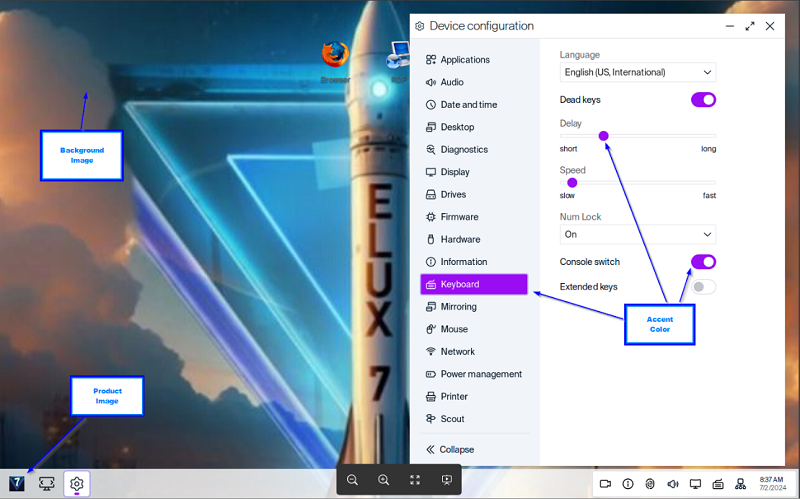Click the Printer icon in sidebar

[431, 396]
